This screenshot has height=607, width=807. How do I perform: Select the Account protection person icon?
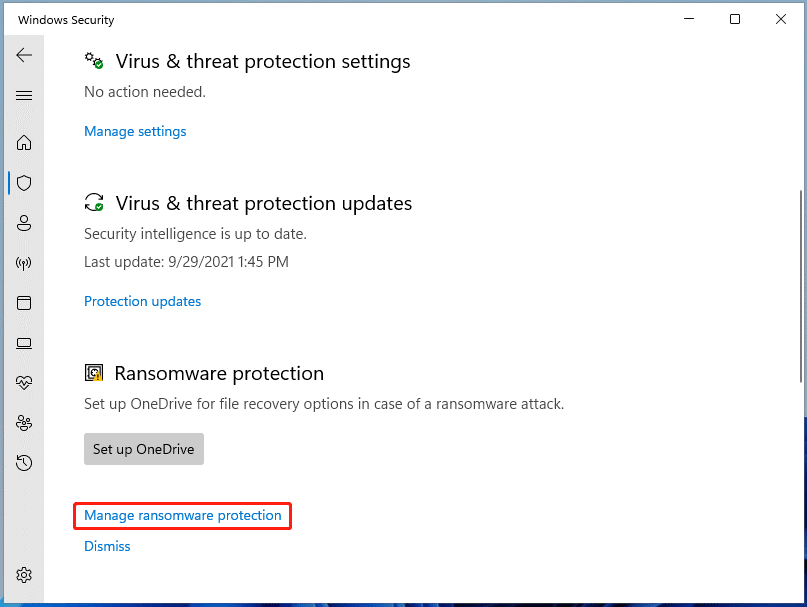(x=24, y=223)
